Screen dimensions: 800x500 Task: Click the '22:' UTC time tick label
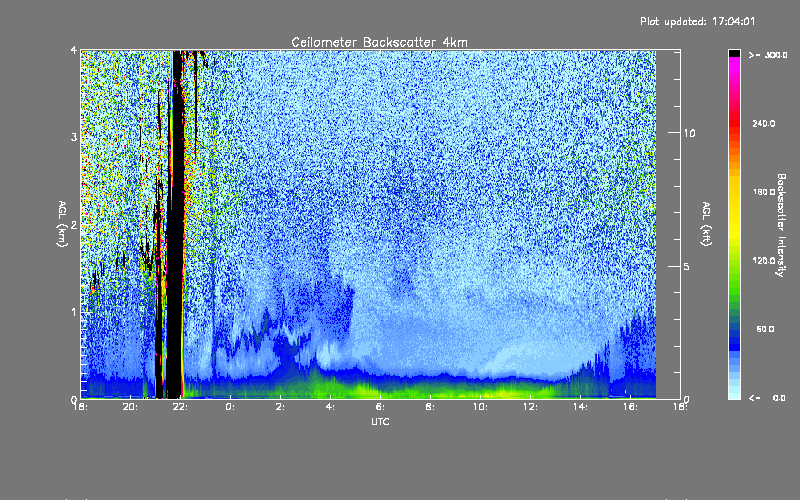click(x=180, y=407)
